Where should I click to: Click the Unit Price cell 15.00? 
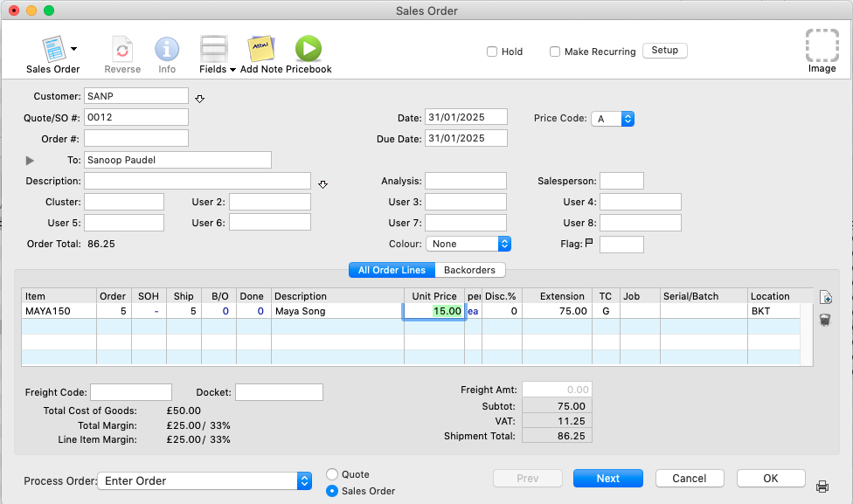point(434,311)
